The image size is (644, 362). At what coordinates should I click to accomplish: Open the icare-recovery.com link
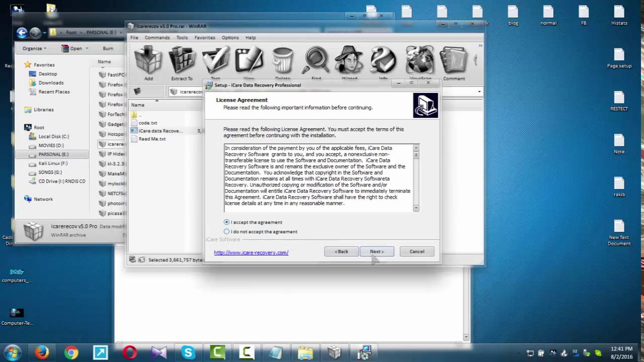251,252
